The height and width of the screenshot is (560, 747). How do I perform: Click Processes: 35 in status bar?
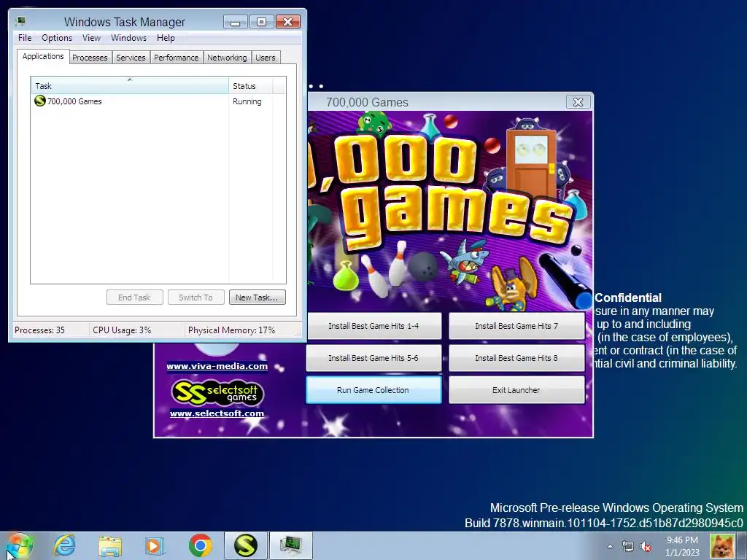pos(39,330)
